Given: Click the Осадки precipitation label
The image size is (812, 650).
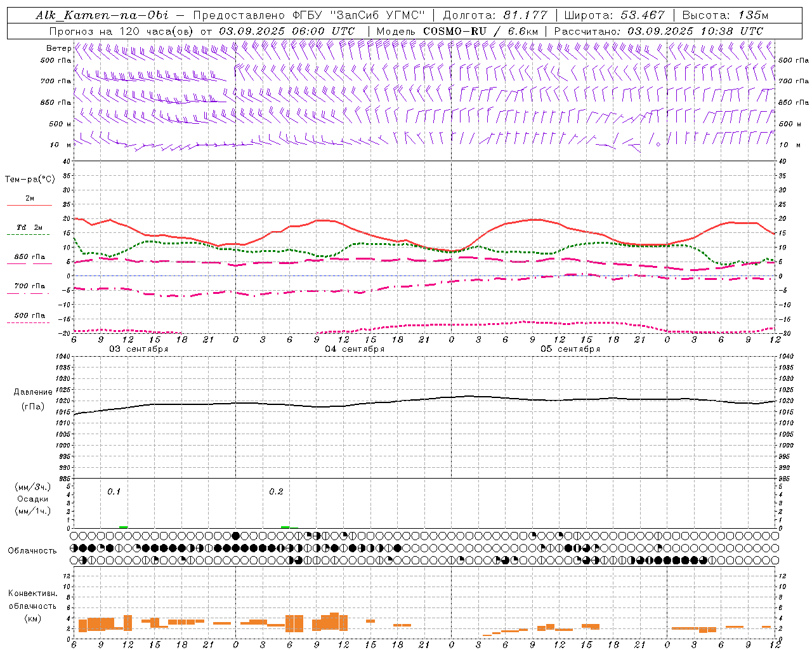Looking at the screenshot, I should [33, 499].
